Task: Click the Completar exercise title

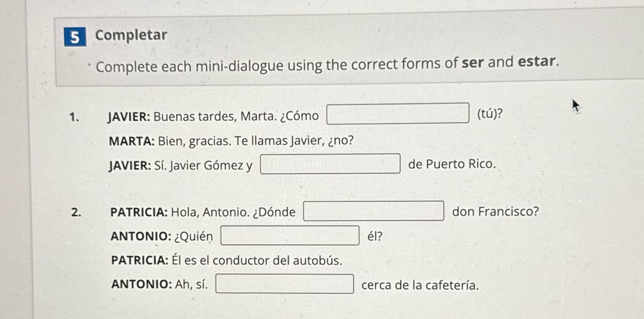Action: tap(130, 35)
